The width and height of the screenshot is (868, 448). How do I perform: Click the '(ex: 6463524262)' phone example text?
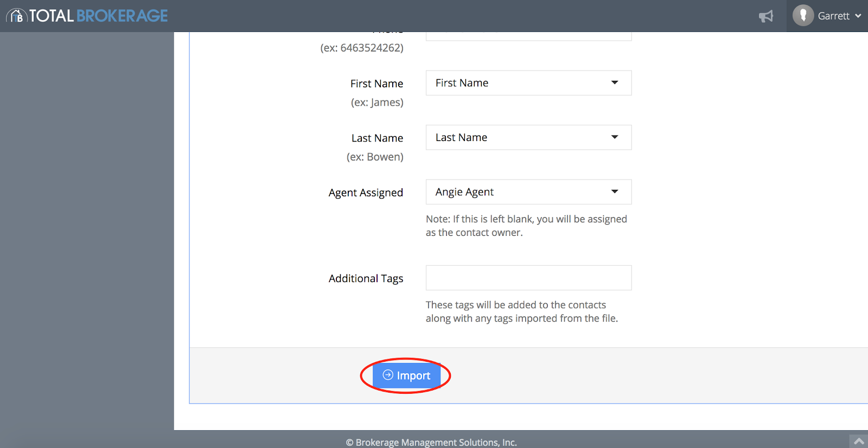[362, 48]
